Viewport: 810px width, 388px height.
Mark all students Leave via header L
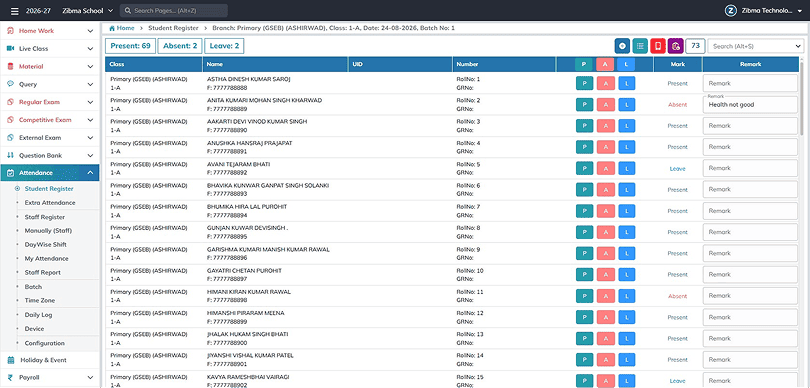click(x=626, y=65)
